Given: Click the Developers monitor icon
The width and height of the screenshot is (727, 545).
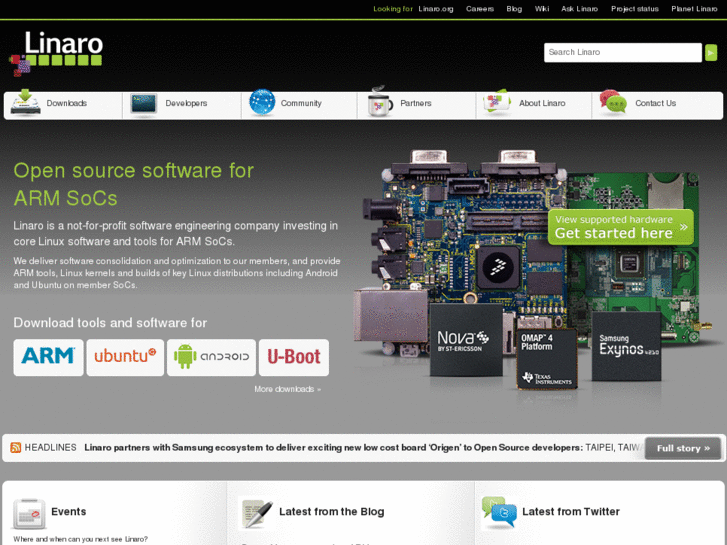Looking at the screenshot, I should (143, 104).
